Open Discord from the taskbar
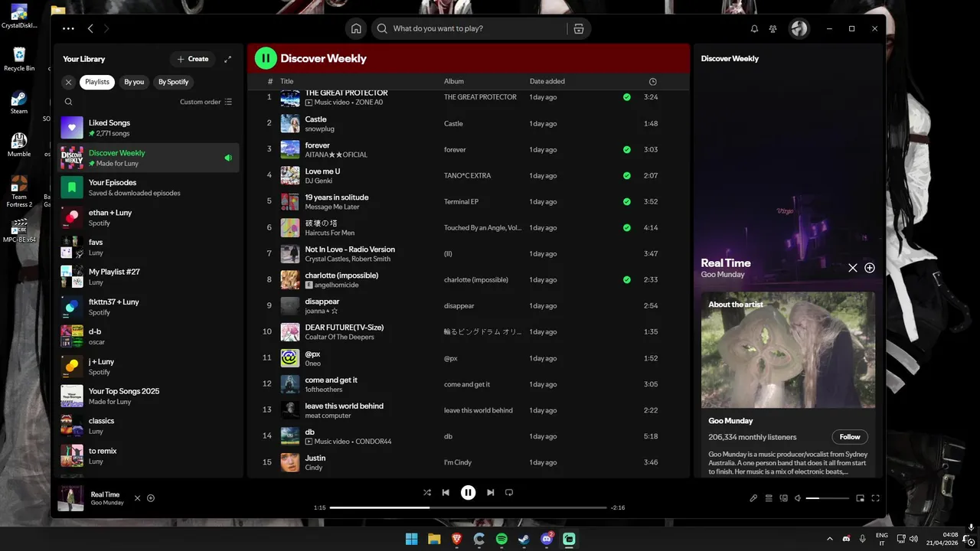The height and width of the screenshot is (551, 980). click(x=547, y=539)
